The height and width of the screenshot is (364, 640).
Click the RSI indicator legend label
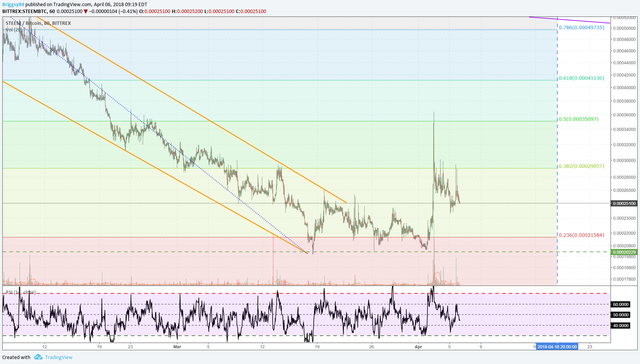(20, 292)
